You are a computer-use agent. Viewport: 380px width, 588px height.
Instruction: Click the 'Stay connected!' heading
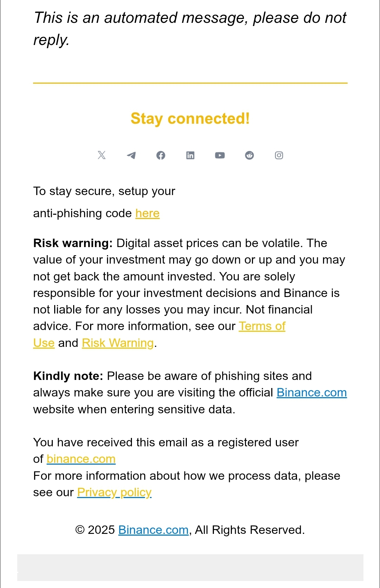point(190,119)
